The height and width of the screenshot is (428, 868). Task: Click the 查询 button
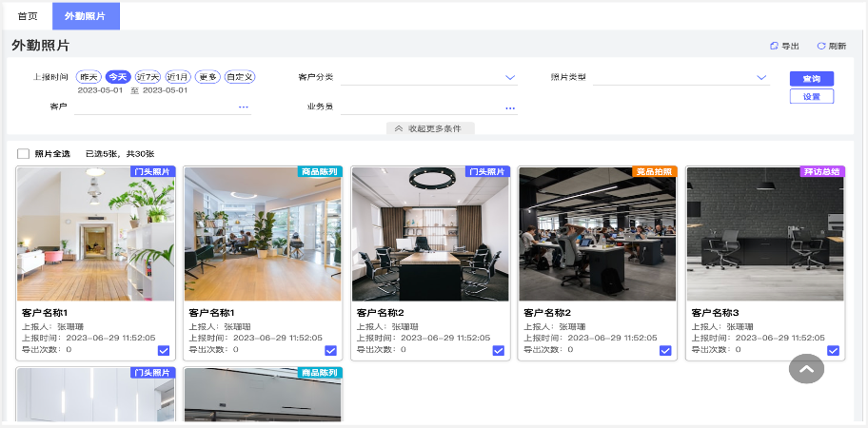click(x=812, y=79)
